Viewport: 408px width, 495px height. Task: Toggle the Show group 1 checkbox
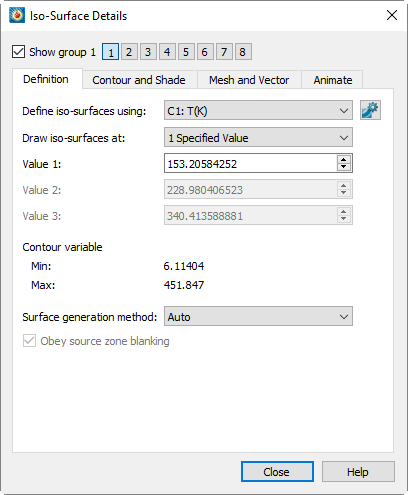click(18, 52)
